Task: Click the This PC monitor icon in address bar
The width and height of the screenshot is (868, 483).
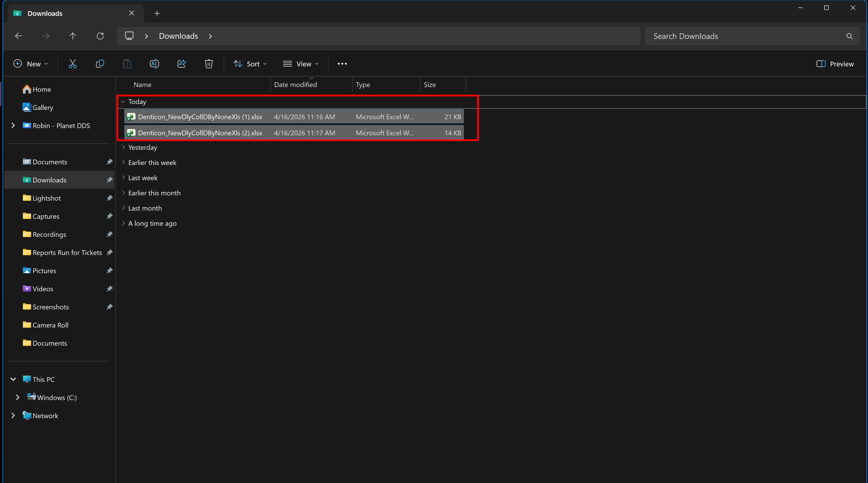Action: (129, 36)
